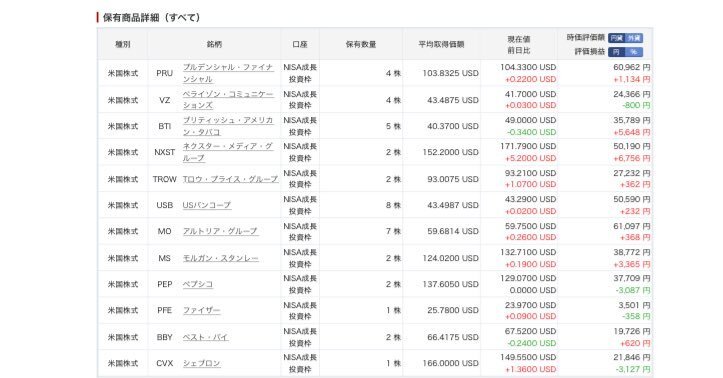723x378 pixels.
Task: Open プルデンシャル・ファイナンシャル stock link
Action: [x=228, y=73]
